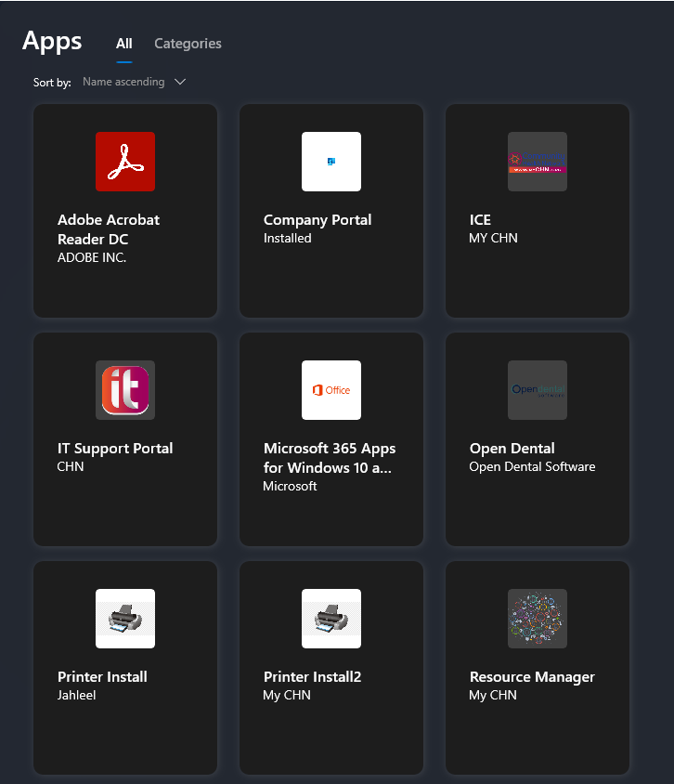This screenshot has width=674, height=784.
Task: Click the Printer Install title
Action: (x=102, y=677)
